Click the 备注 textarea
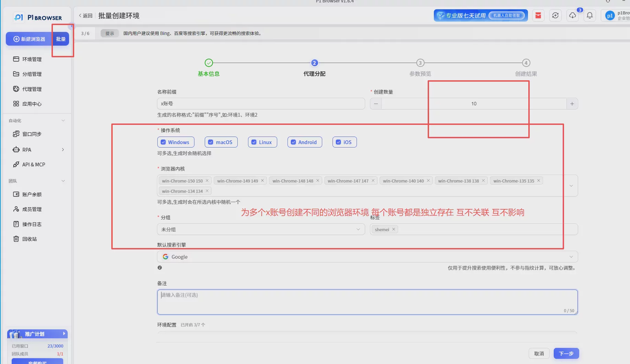This screenshot has height=364, width=630. click(368, 302)
